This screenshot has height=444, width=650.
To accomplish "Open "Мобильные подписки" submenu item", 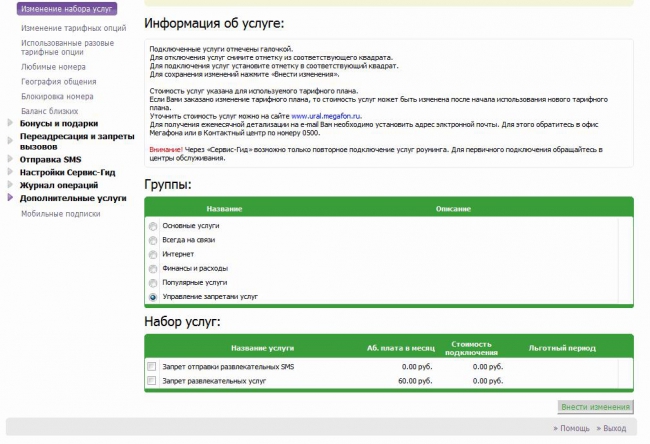I will tap(61, 214).
